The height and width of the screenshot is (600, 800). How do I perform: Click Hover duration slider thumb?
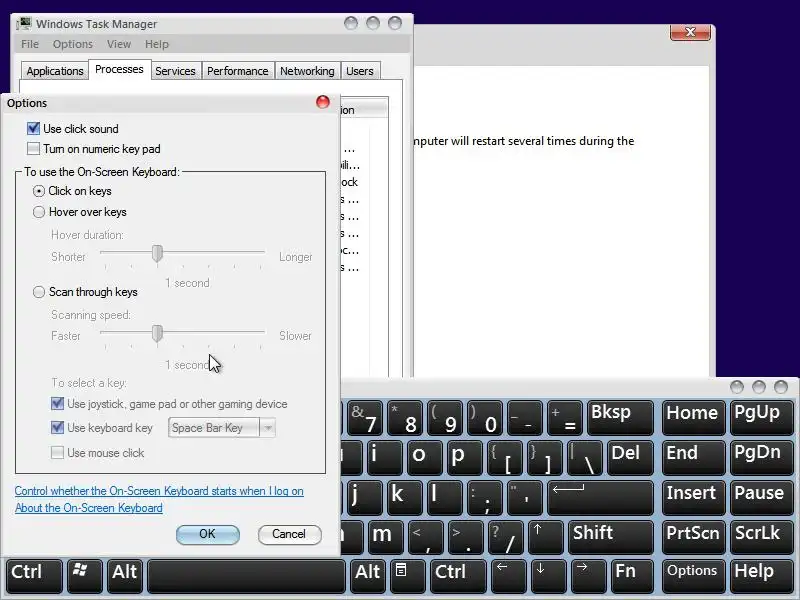(x=158, y=253)
